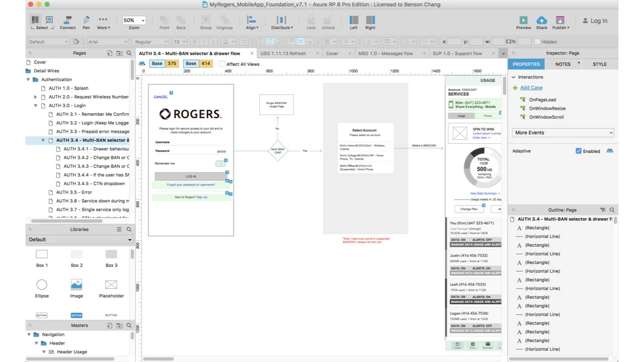Select AUTH 3.5 - Error page
This screenshot has height=362, width=644.
coord(74,192)
